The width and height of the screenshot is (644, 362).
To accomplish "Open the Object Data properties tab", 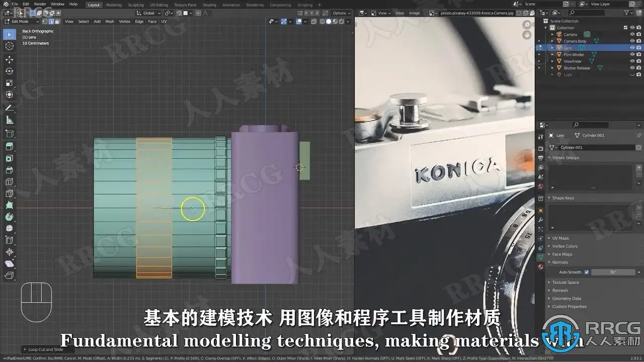I will 540,256.
